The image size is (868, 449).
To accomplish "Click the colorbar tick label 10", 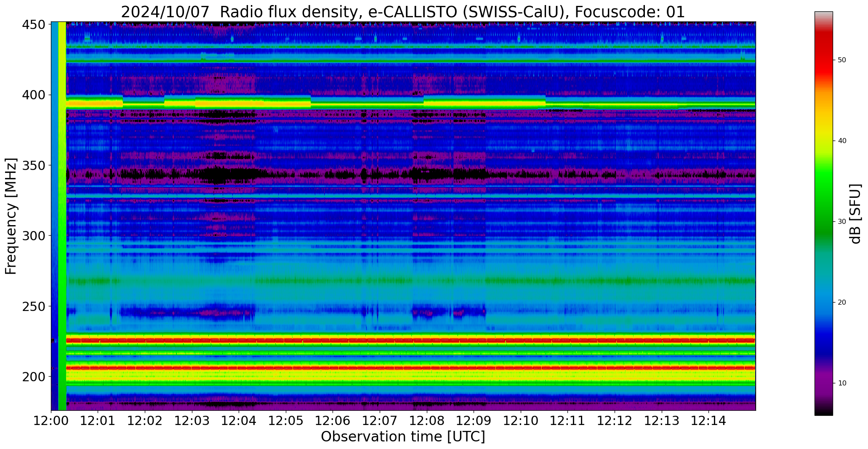I will click(842, 383).
